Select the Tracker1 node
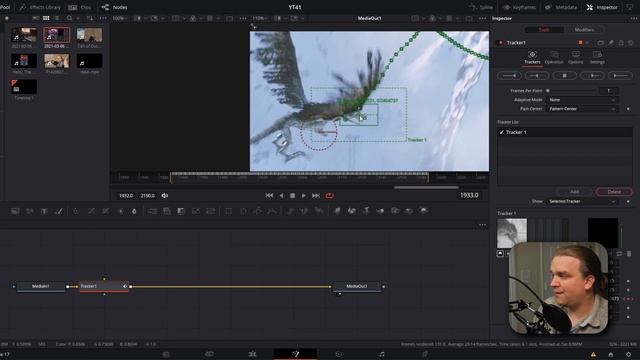Screen dimensions: 640x360 (x=104, y=287)
